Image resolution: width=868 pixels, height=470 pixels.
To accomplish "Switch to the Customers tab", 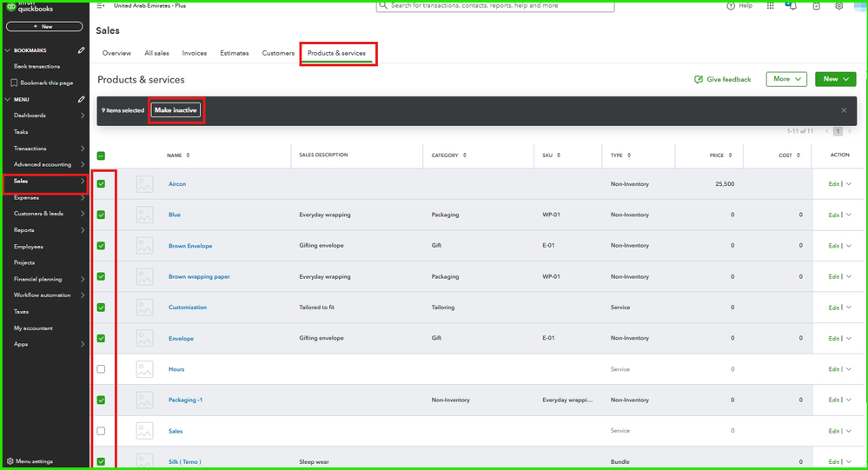I will pyautogui.click(x=278, y=53).
